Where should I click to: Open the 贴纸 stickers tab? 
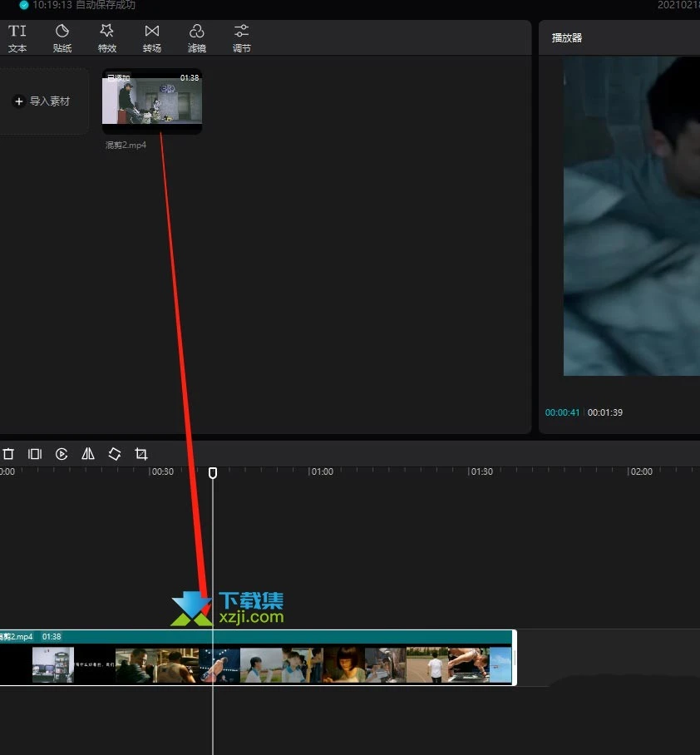coord(62,38)
